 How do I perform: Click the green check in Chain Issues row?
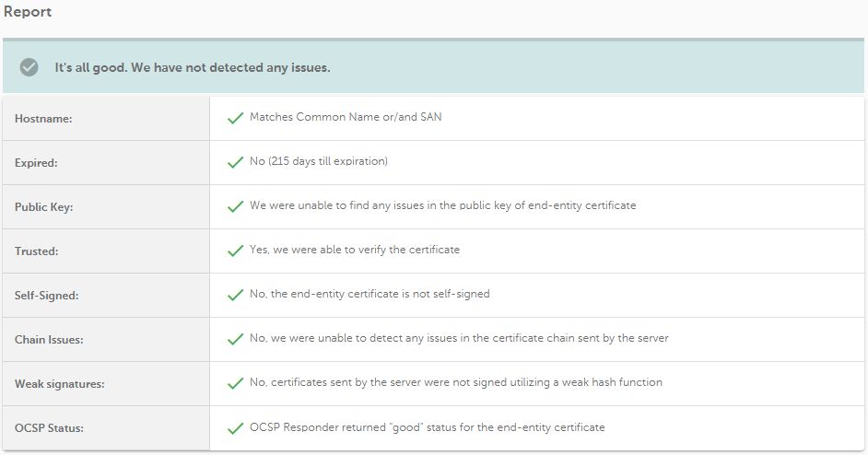(x=235, y=339)
